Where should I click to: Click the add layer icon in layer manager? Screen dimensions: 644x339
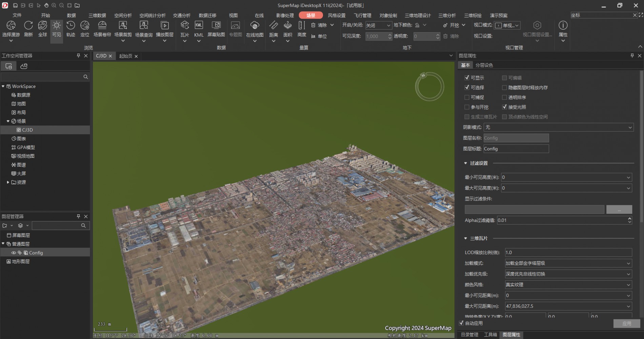(5, 226)
